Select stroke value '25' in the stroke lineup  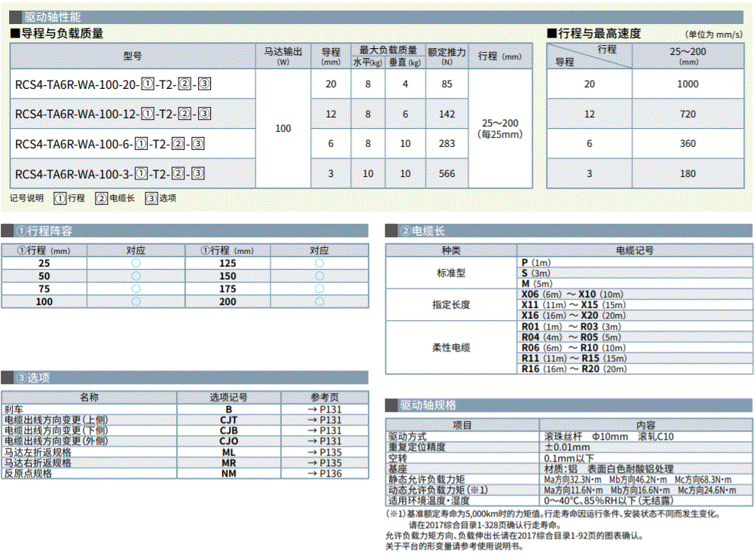(x=44, y=264)
